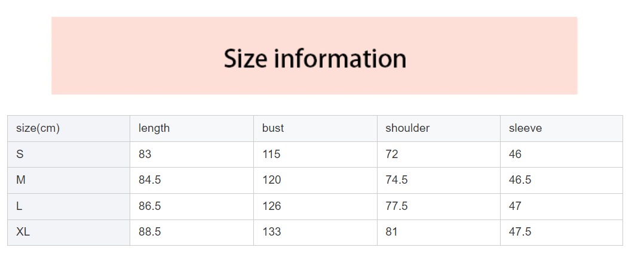
Task: Select the bust value 126
Action: 271,206
